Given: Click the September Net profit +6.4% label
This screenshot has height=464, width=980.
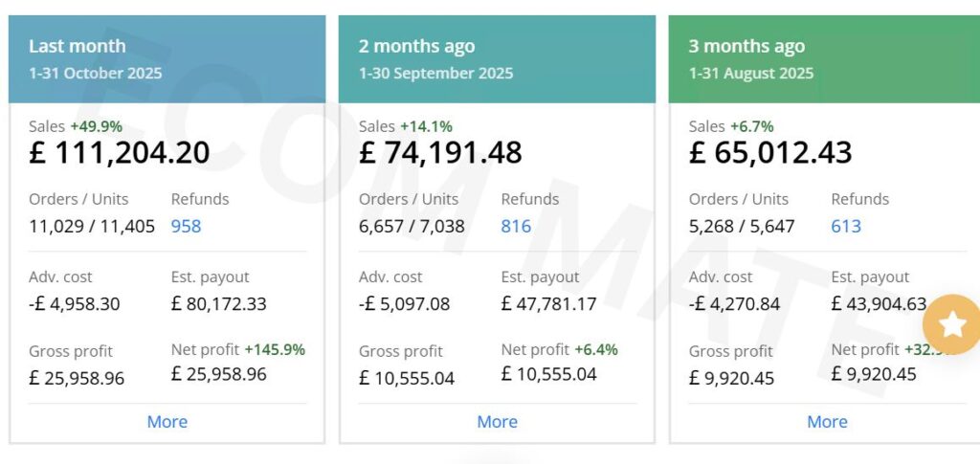Looking at the screenshot, I should coord(560,350).
